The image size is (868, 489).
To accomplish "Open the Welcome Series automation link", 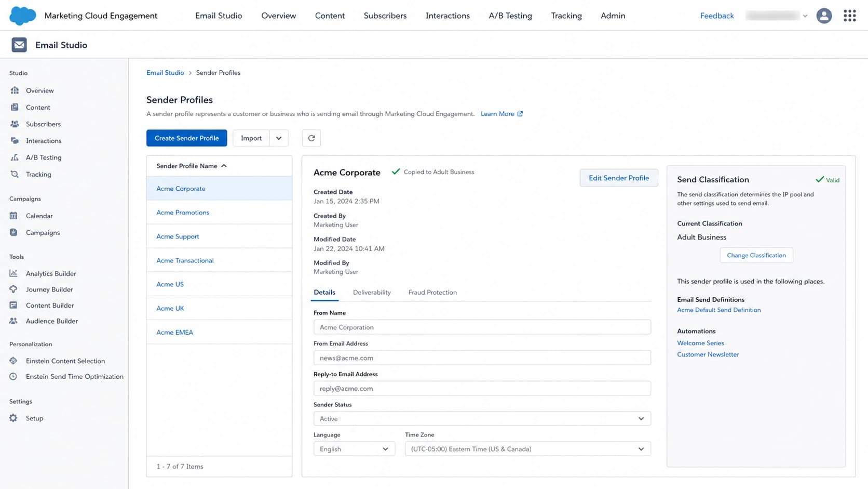I will 700,343.
